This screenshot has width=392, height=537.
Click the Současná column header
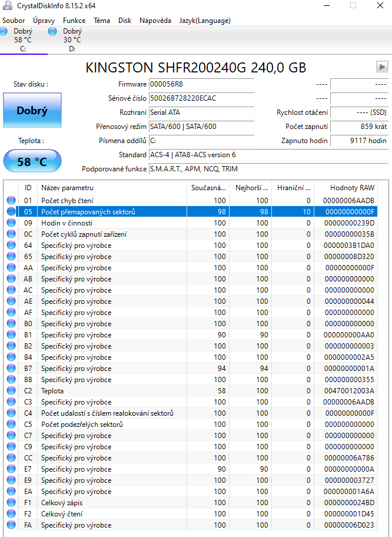[208, 188]
